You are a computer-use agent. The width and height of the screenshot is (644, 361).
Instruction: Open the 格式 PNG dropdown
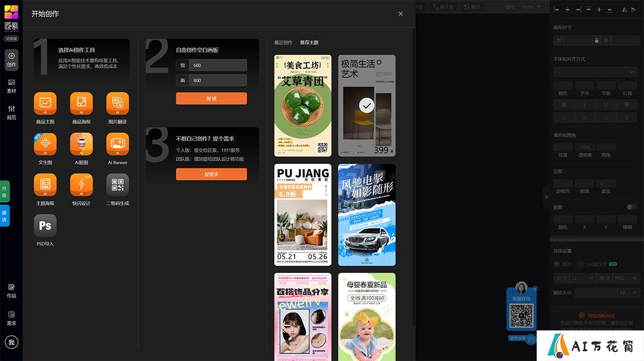625,278
